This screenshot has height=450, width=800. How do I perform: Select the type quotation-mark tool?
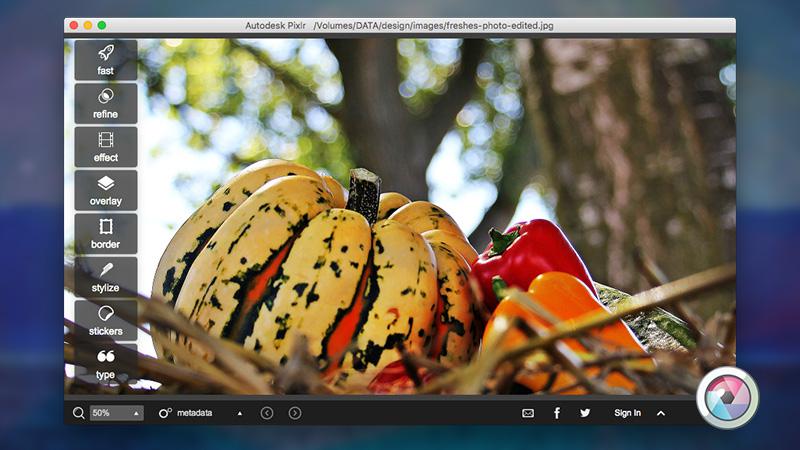(106, 364)
